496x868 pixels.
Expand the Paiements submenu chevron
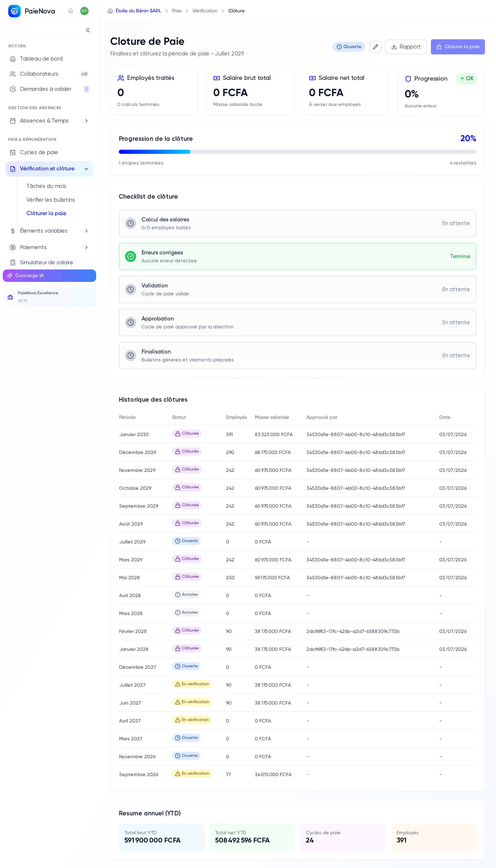click(x=86, y=247)
